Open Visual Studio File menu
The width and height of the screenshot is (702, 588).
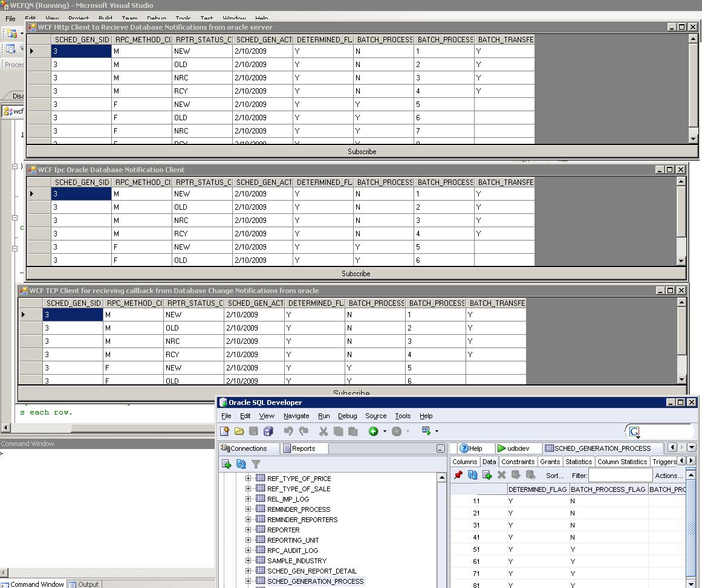point(10,19)
